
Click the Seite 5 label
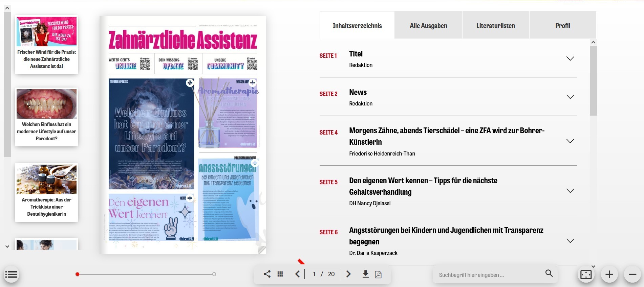tap(328, 182)
